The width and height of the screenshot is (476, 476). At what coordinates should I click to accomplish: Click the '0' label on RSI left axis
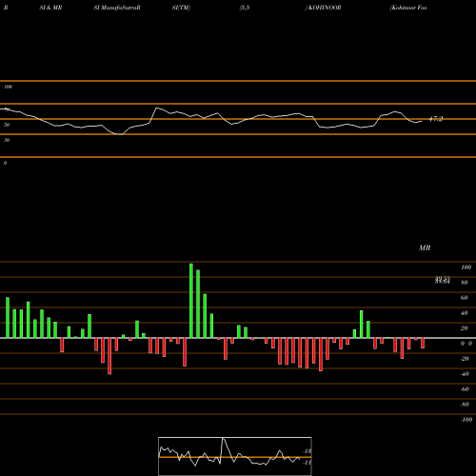coord(5,163)
